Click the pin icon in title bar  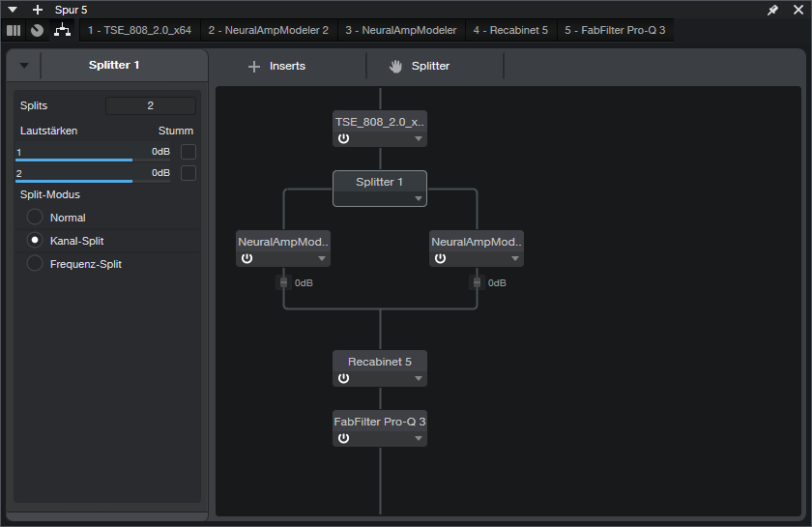772,10
